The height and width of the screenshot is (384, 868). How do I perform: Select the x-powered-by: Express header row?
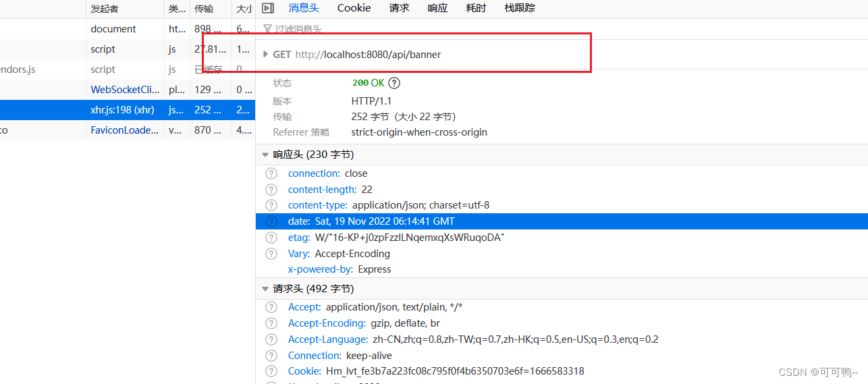562,269
